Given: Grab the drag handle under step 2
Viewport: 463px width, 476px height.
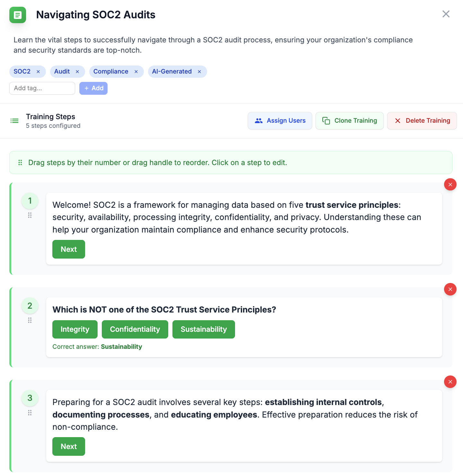Looking at the screenshot, I should point(30,320).
